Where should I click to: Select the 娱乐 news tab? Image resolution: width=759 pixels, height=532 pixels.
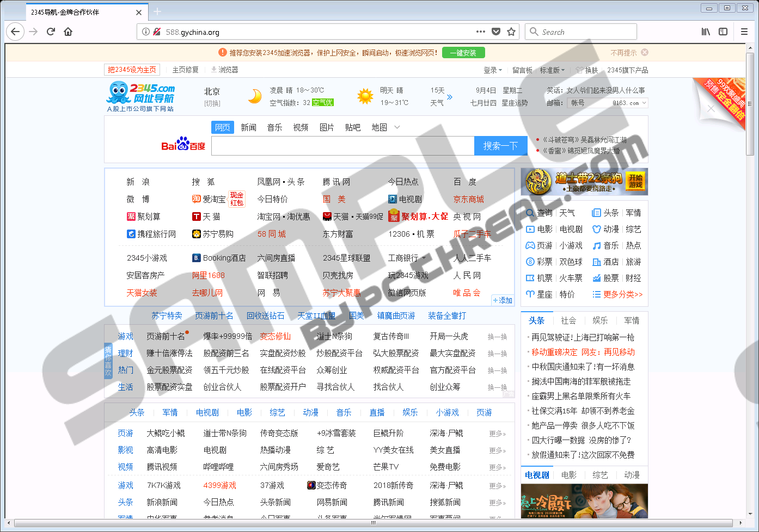coord(600,320)
